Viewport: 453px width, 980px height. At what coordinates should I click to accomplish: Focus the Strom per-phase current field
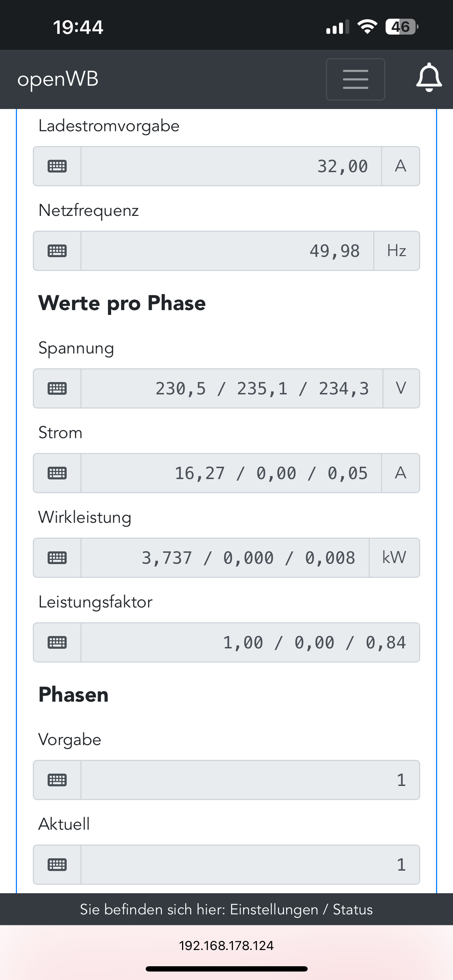231,473
